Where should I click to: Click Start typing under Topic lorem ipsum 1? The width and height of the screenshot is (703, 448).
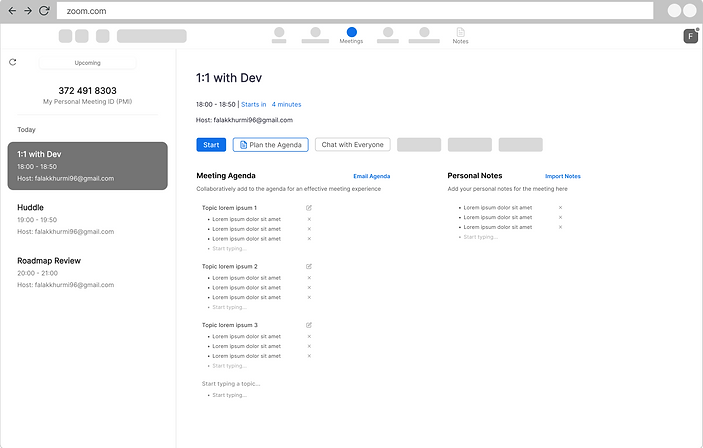point(229,248)
